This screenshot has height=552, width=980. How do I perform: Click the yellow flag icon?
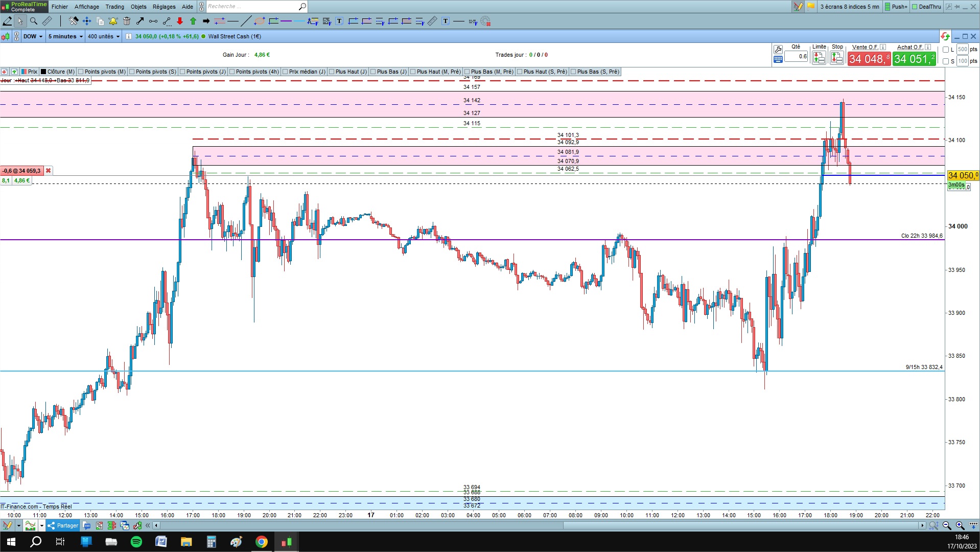811,7
